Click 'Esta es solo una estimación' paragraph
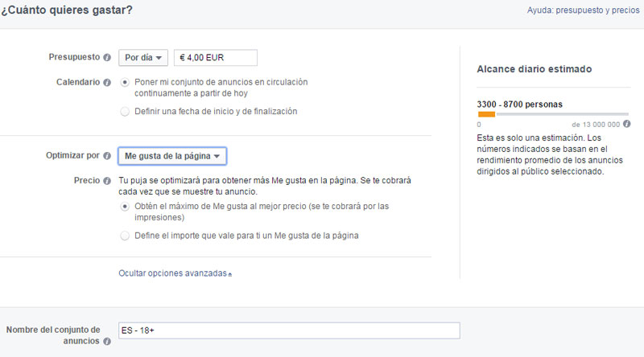This screenshot has height=357, width=644. click(x=550, y=154)
